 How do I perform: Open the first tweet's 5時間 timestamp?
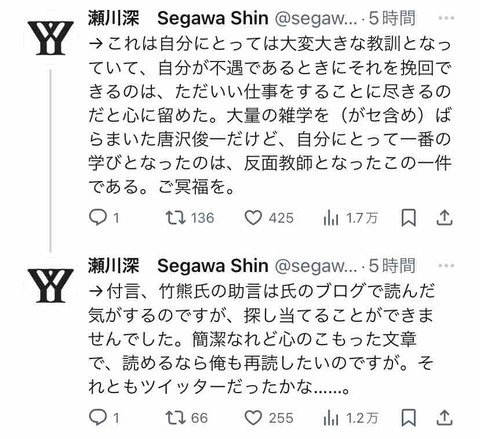click(x=392, y=18)
